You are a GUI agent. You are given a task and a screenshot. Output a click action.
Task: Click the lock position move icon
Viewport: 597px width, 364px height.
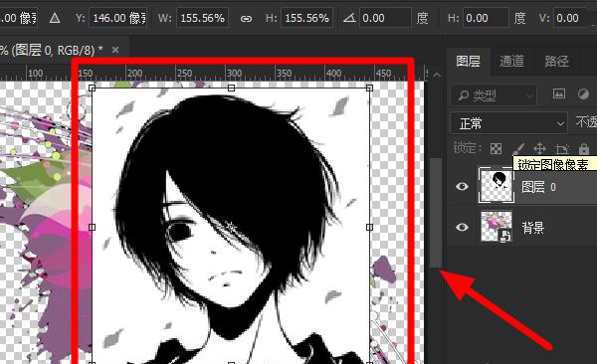tap(540, 148)
